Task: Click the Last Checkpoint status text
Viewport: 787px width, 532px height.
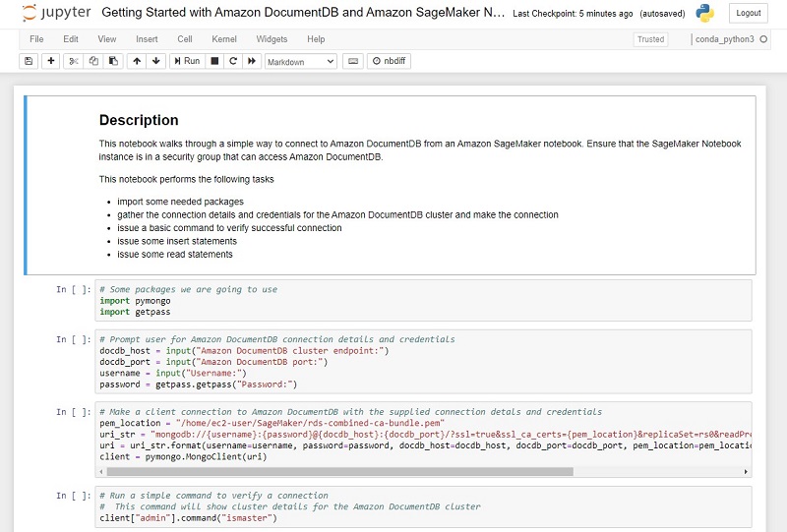Action: [573, 14]
